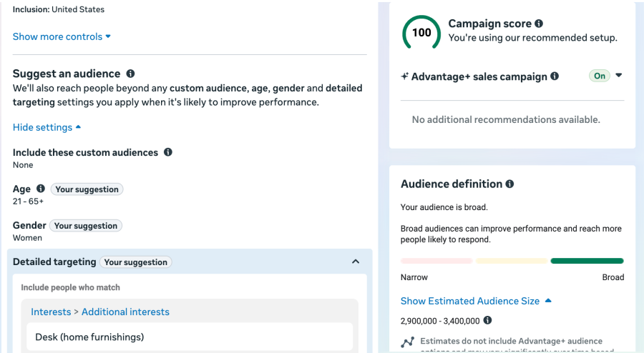Click info icon next to Suggest an audience

pos(130,74)
